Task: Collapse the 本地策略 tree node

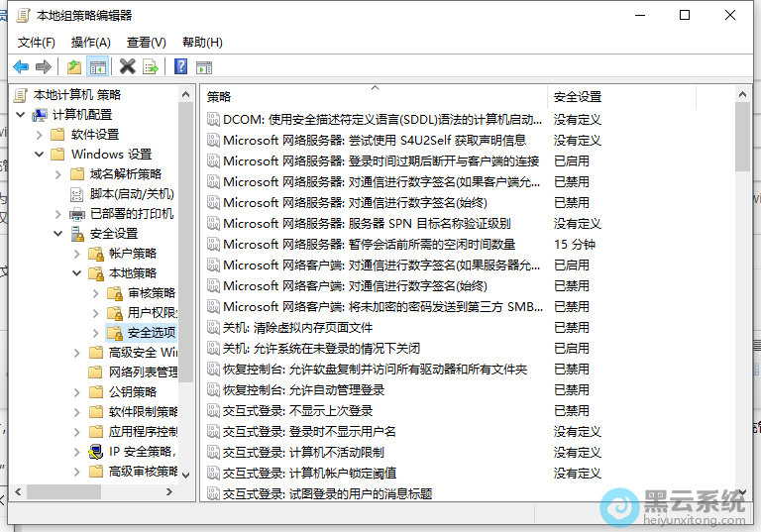Action: coord(77,273)
